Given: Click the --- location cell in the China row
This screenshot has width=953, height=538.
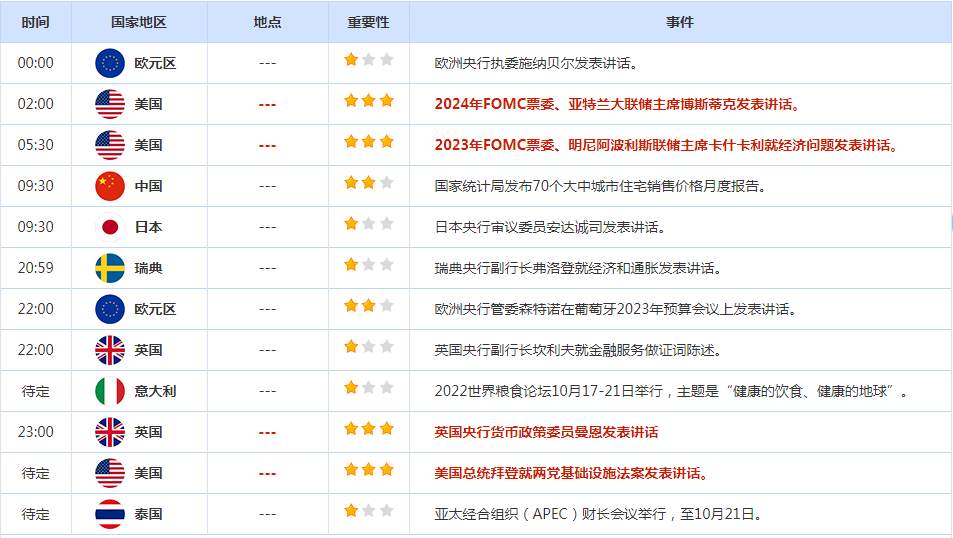Looking at the screenshot, I should tap(267, 187).
